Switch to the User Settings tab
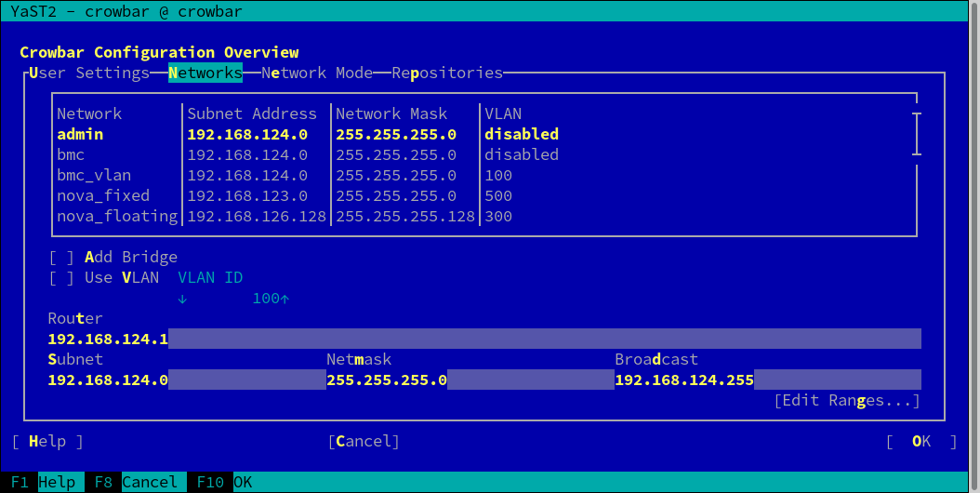Viewport: 980px width, 493px height. (88, 73)
